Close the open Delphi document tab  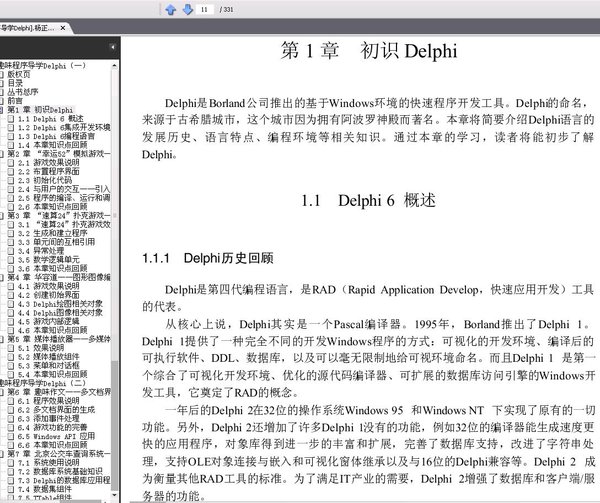pos(65,26)
